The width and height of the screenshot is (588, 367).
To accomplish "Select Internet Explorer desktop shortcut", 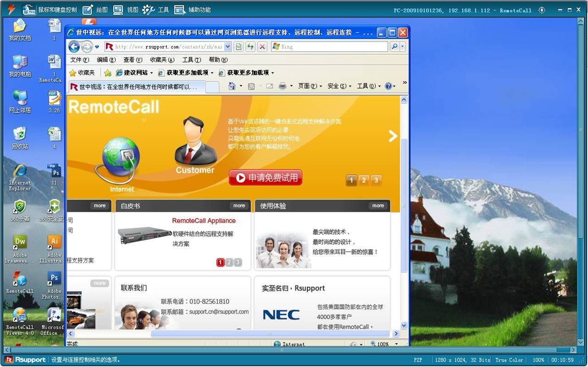I will tap(20, 177).
